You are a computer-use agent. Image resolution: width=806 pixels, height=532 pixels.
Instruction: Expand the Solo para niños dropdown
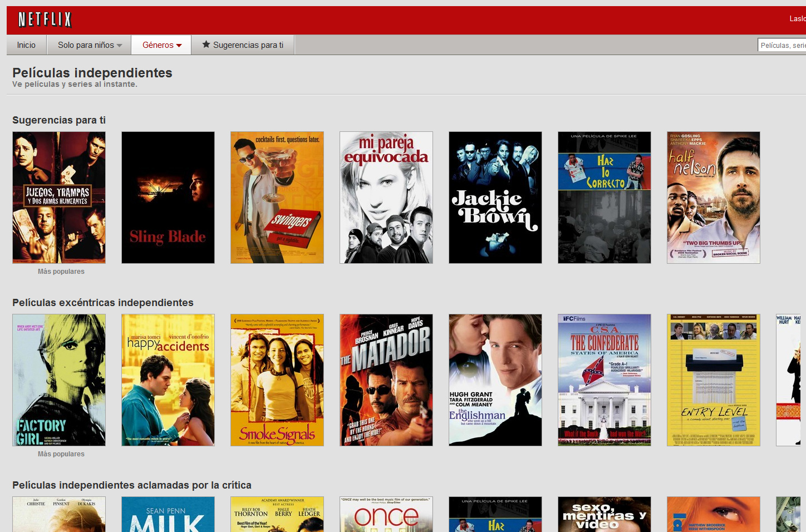pos(89,45)
